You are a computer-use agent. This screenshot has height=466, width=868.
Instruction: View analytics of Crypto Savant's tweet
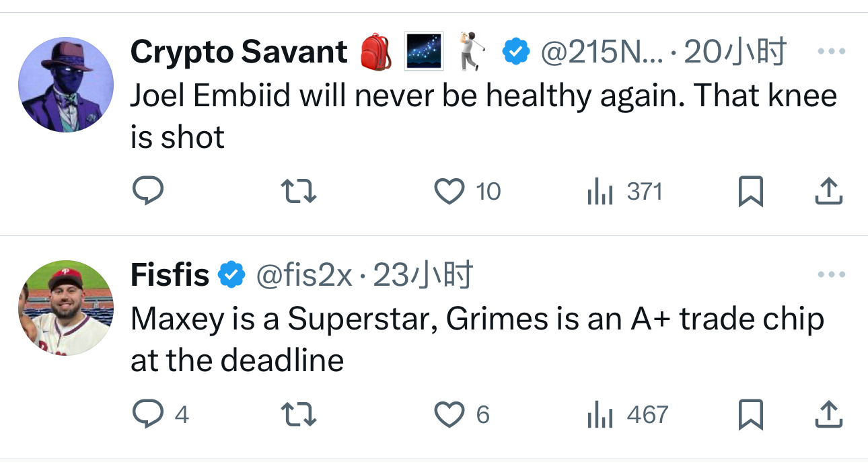point(599,192)
